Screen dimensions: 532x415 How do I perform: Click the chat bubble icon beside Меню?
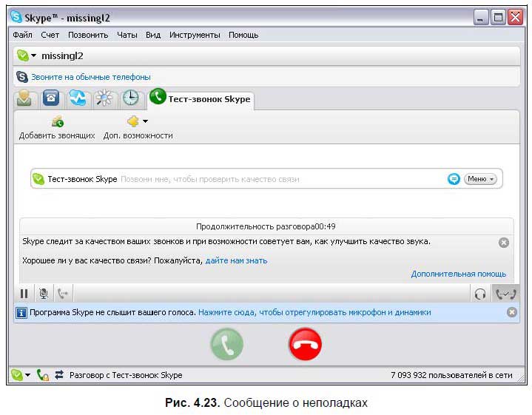pos(454,179)
